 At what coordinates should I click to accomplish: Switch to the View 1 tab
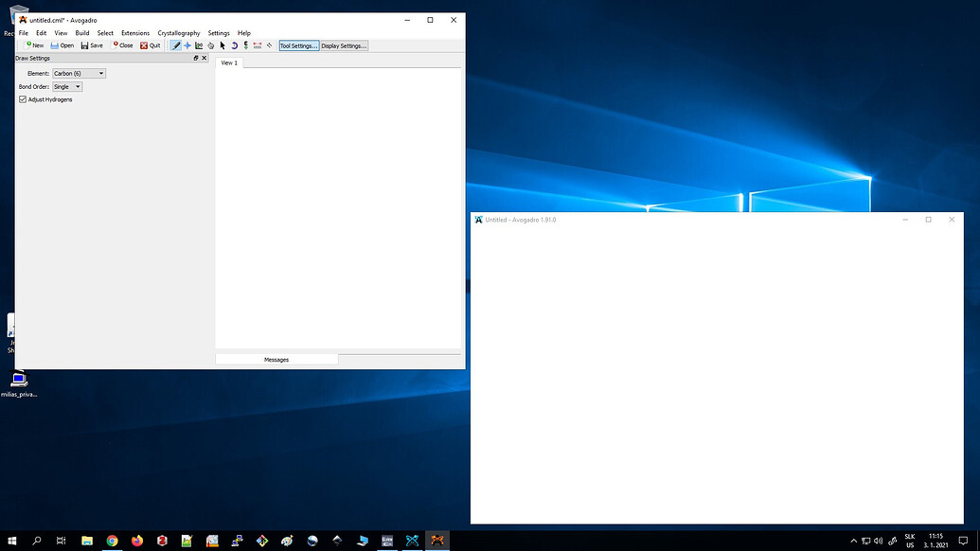[229, 62]
